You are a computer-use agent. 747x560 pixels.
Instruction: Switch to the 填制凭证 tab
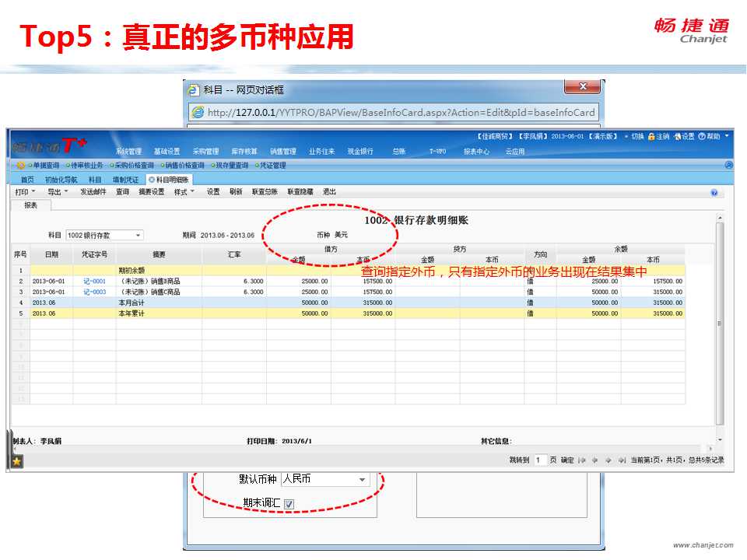[125, 180]
